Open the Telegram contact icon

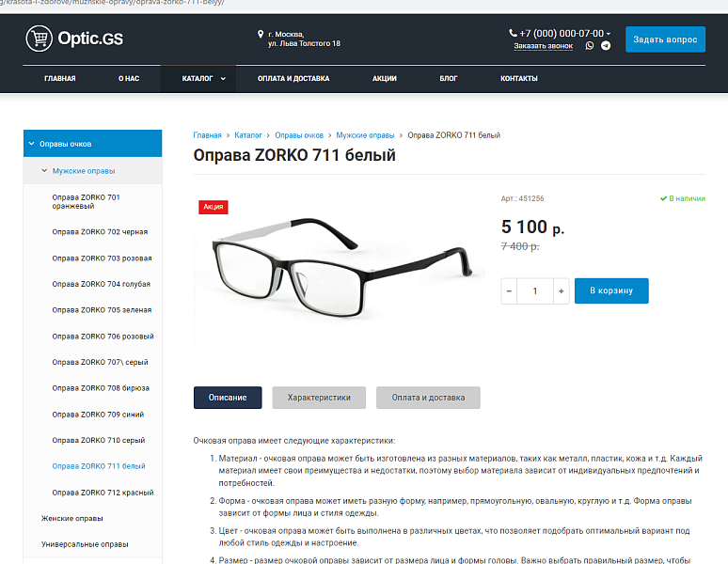[x=605, y=45]
